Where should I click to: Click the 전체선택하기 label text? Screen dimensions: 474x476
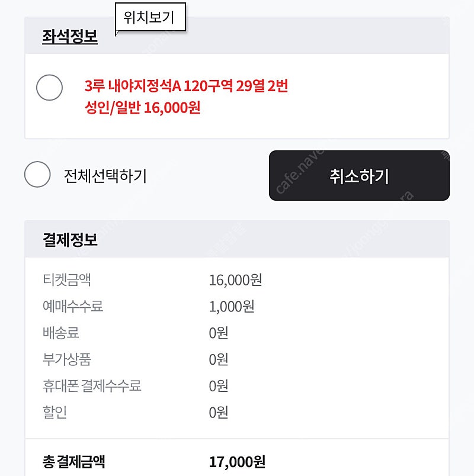point(105,176)
